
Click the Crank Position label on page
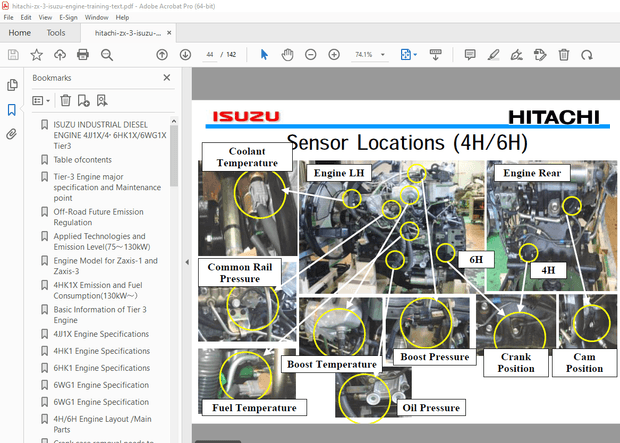coord(516,363)
